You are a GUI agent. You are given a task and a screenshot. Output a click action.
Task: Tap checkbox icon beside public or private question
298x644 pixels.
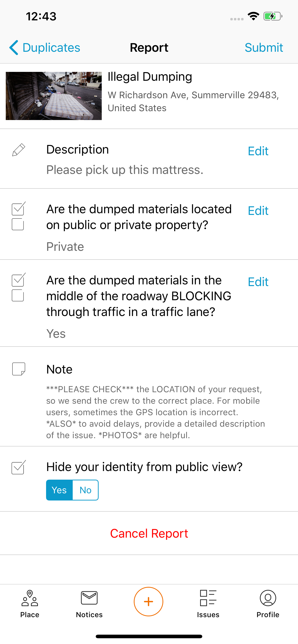coord(18,216)
